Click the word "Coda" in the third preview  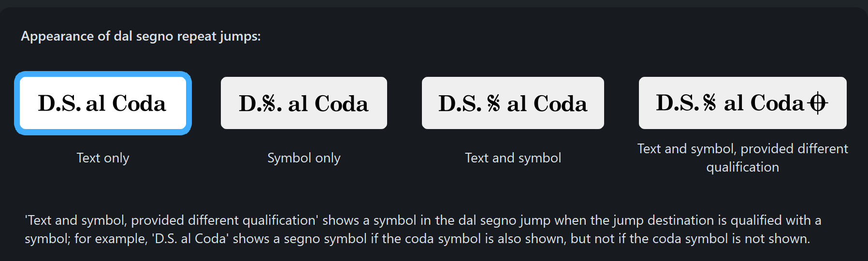[561, 103]
